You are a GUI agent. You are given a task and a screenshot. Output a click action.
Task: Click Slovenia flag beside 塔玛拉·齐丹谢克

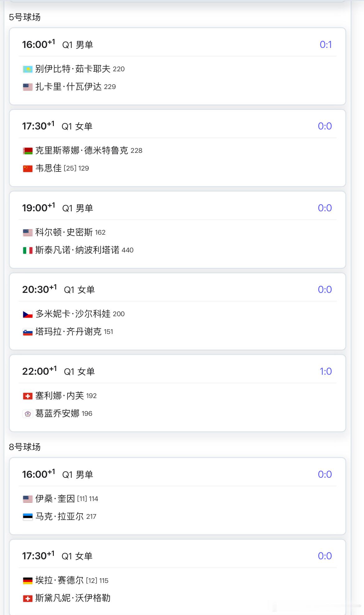point(28,332)
